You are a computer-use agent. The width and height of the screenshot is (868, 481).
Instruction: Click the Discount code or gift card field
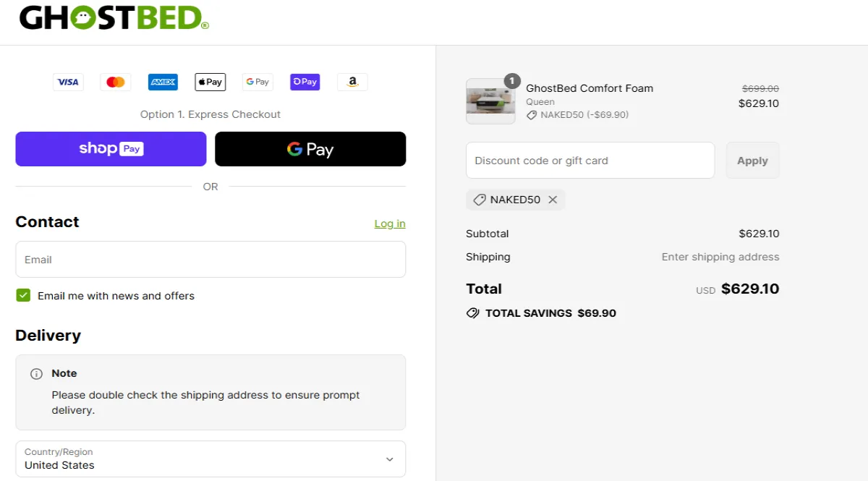[590, 161]
